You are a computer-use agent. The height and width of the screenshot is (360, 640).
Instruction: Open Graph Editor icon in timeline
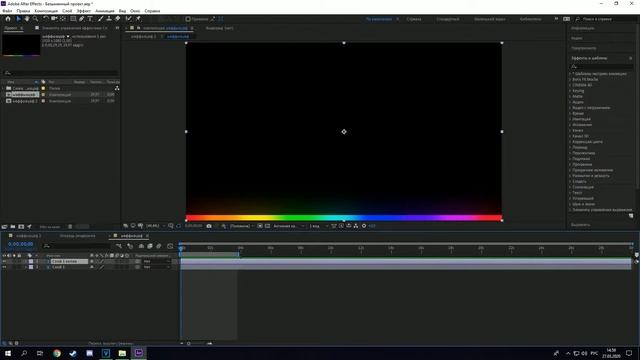170,246
